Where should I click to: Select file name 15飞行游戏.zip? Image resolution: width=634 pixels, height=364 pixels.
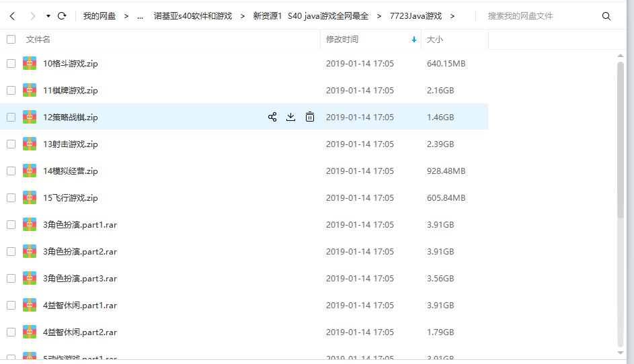coord(71,198)
